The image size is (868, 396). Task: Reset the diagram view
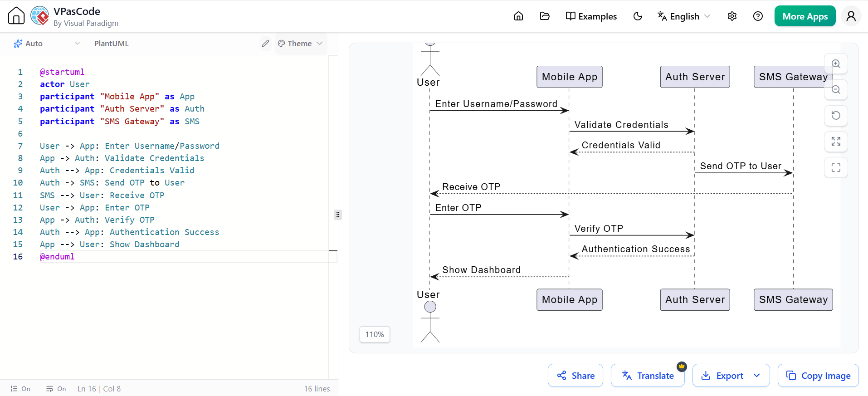836,116
